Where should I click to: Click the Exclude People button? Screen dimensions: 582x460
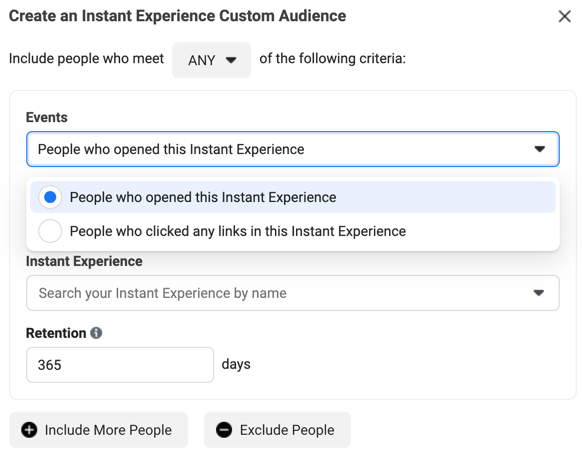(277, 430)
